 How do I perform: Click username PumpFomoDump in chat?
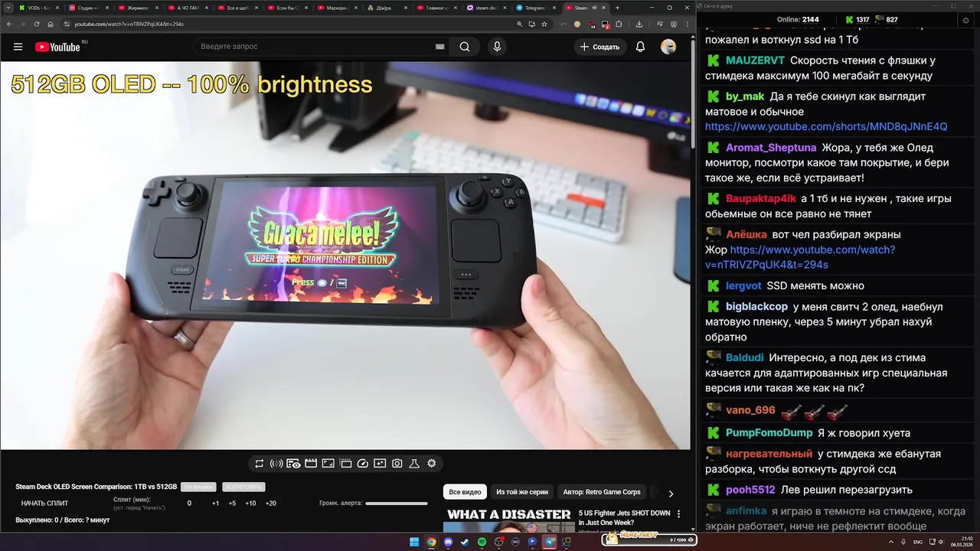(x=769, y=433)
